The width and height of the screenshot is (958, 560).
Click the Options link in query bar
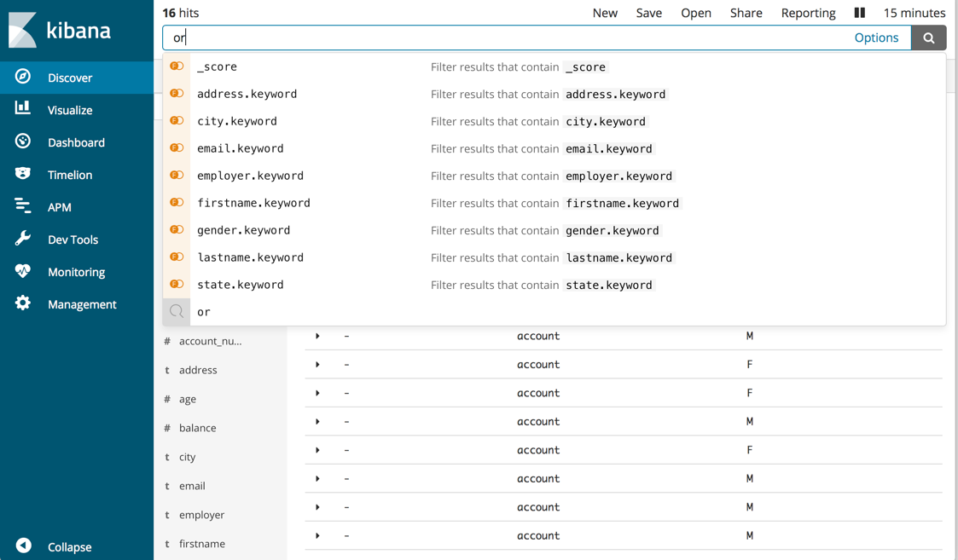[x=876, y=38]
